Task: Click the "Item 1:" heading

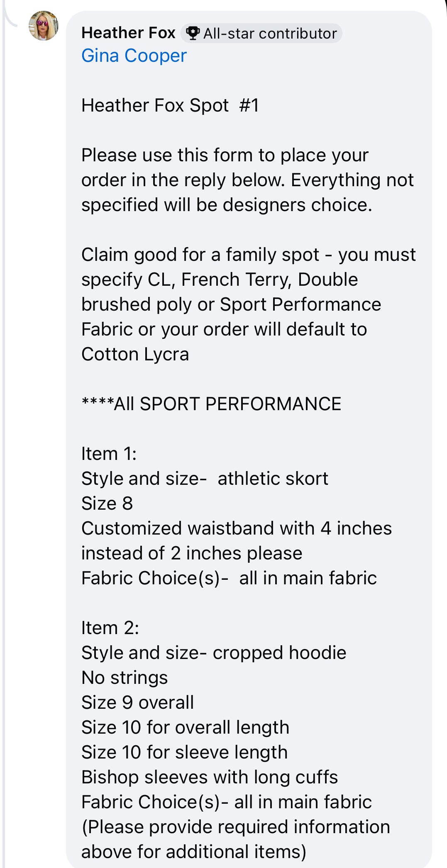Action: pos(109,454)
